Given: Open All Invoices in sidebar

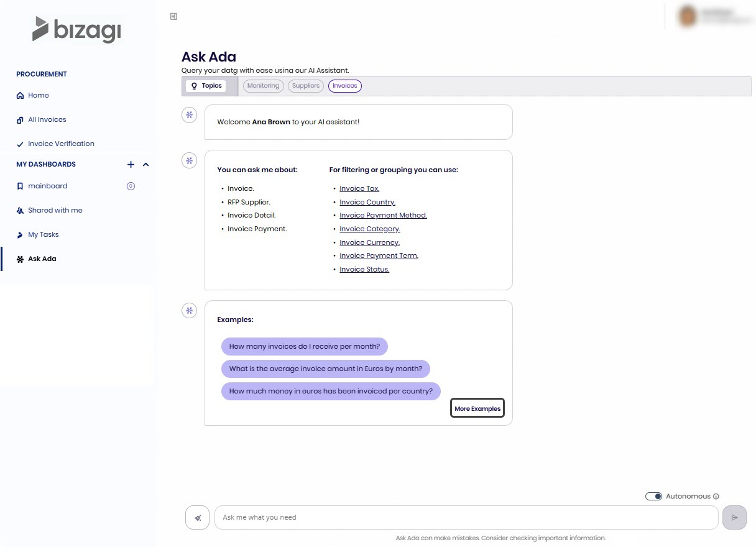Looking at the screenshot, I should pos(47,119).
